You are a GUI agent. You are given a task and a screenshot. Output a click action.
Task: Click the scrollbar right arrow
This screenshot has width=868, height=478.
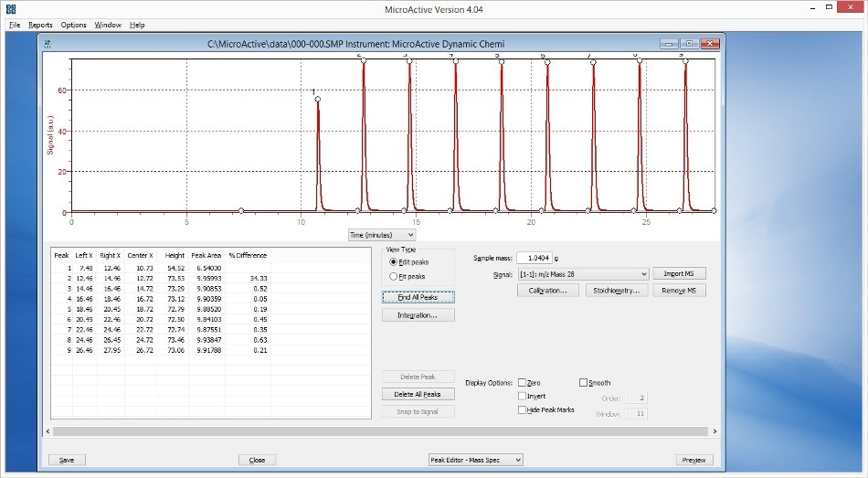point(715,430)
